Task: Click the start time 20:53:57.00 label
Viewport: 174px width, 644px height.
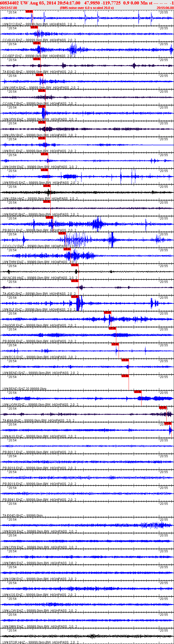Action: (8, 8)
